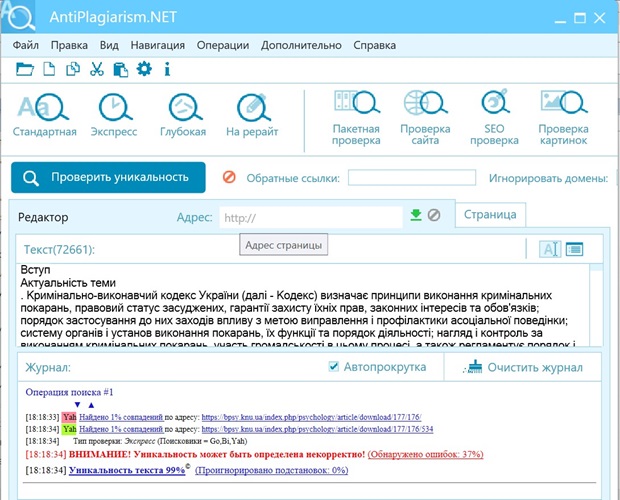620x500 pixels.
Task: Click the Игнорировать домены: label
Action: point(548,178)
